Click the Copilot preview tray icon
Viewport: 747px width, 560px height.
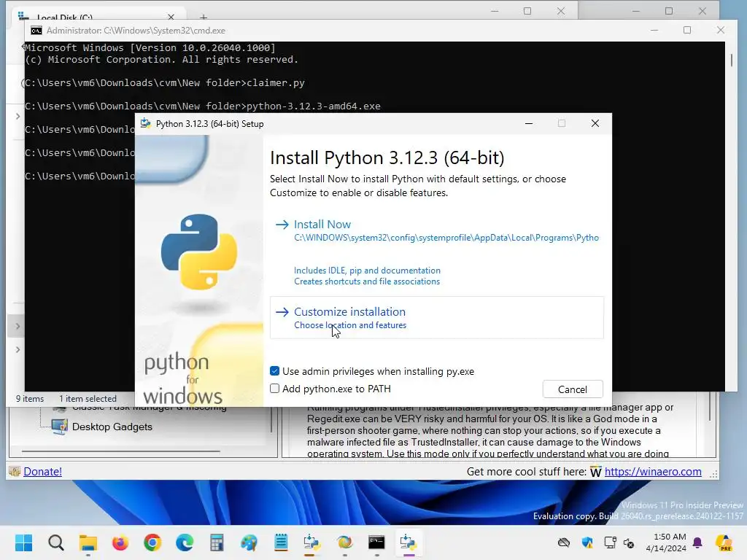[724, 542]
